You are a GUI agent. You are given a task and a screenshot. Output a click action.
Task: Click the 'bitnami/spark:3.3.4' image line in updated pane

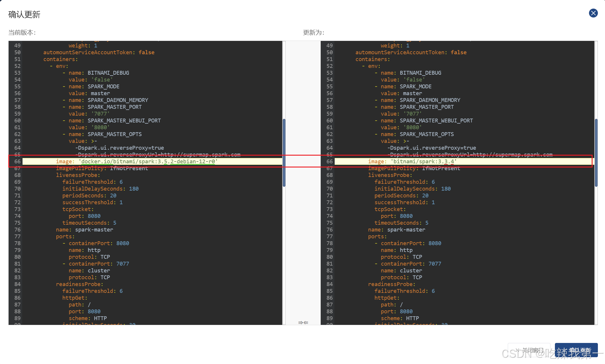tap(423, 162)
